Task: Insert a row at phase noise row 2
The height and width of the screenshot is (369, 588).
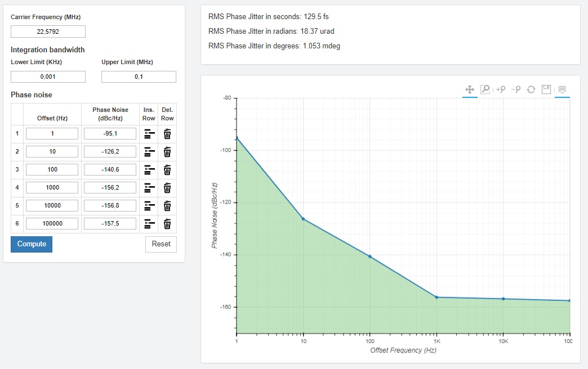Action: (x=149, y=152)
